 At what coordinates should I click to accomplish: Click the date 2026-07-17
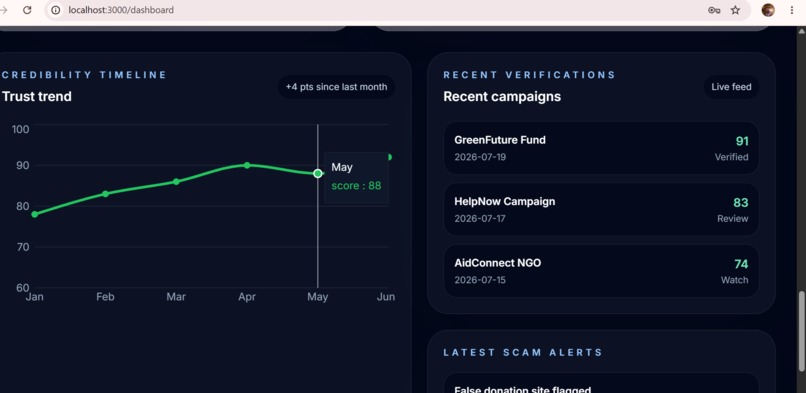(480, 219)
